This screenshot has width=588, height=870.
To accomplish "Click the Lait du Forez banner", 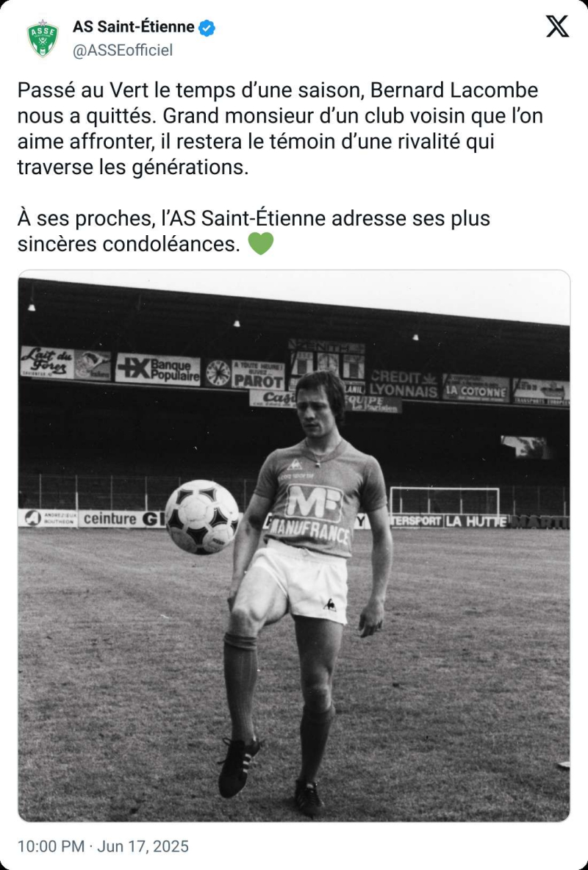I will (x=48, y=361).
